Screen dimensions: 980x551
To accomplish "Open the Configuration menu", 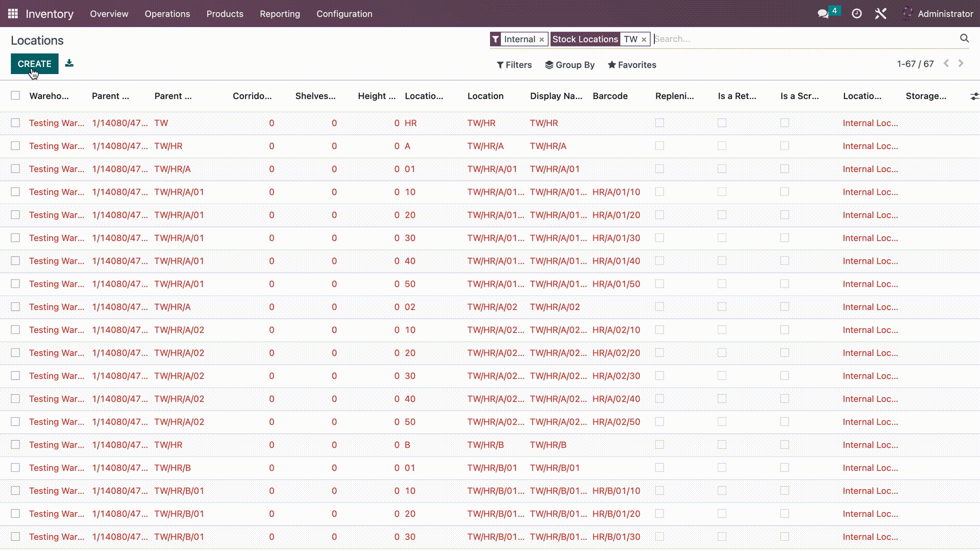I will pos(344,13).
